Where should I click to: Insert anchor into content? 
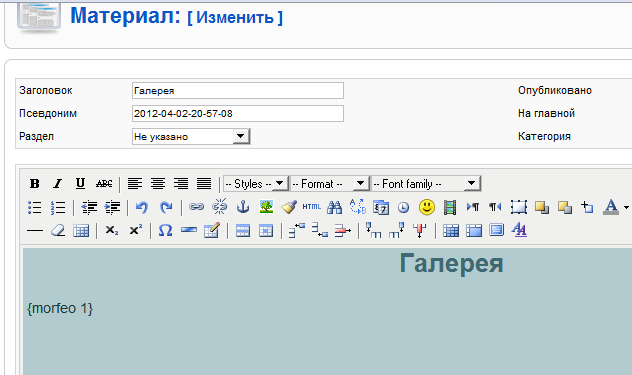[x=243, y=207]
